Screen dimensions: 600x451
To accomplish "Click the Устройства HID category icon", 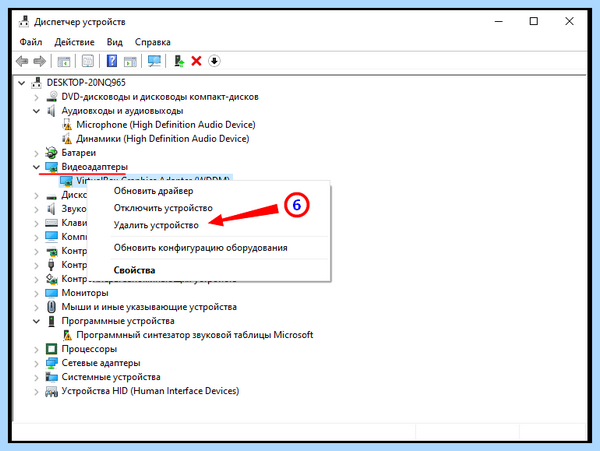I will 51,391.
